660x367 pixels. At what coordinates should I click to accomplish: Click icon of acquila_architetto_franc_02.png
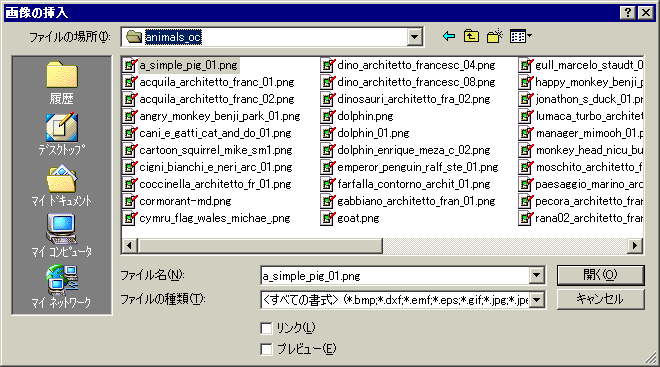(x=130, y=99)
